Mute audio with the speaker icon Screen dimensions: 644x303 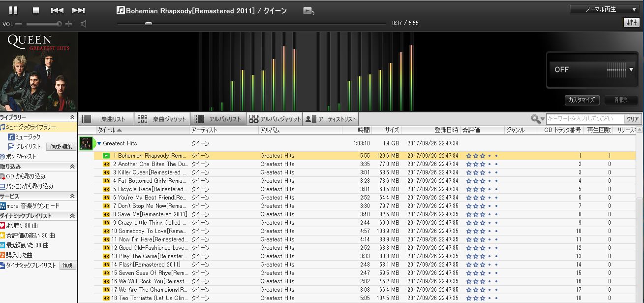(x=84, y=24)
